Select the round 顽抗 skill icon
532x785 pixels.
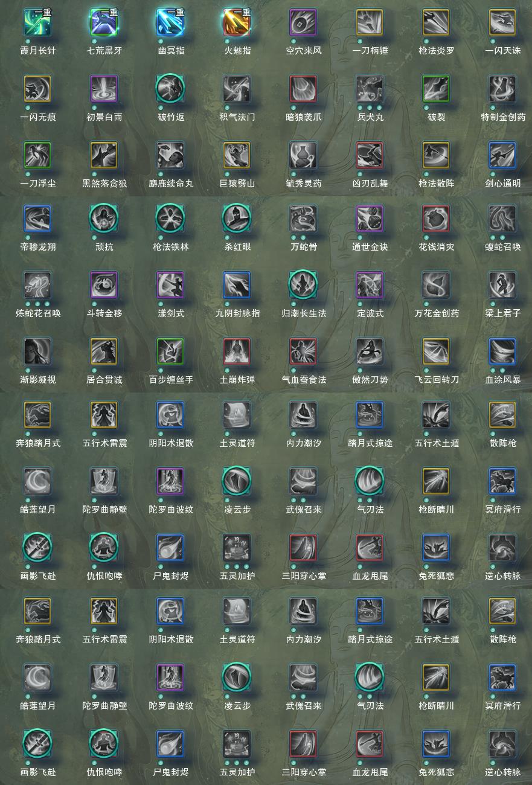pos(104,219)
